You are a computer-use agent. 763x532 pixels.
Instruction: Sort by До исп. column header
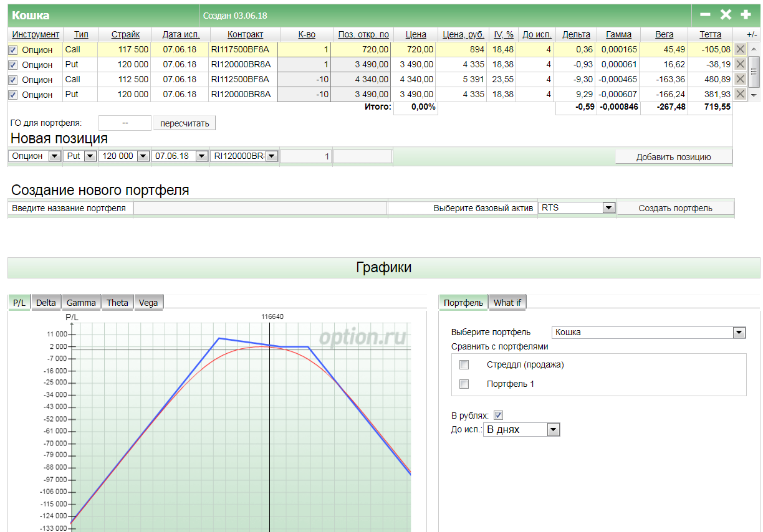click(x=537, y=34)
